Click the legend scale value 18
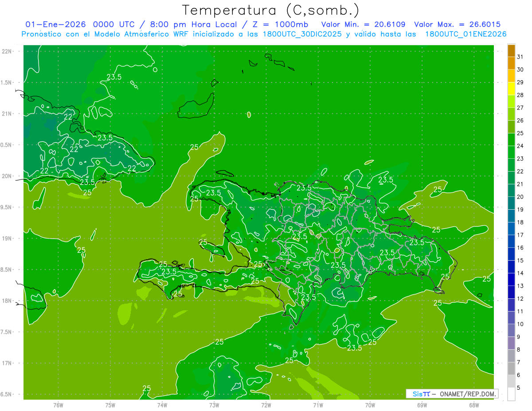The height and width of the screenshot is (411, 532). (x=520, y=222)
